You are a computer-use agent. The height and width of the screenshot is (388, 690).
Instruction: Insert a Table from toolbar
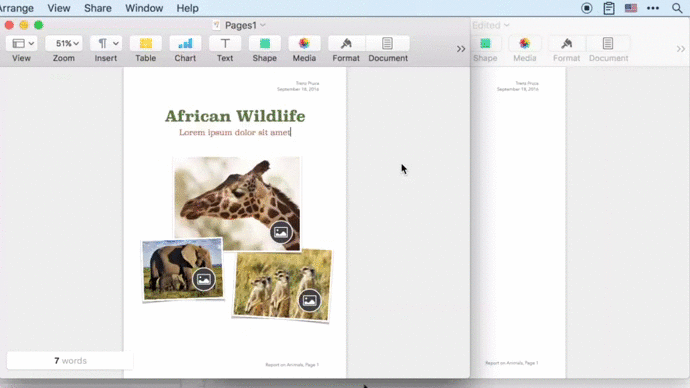(146, 43)
